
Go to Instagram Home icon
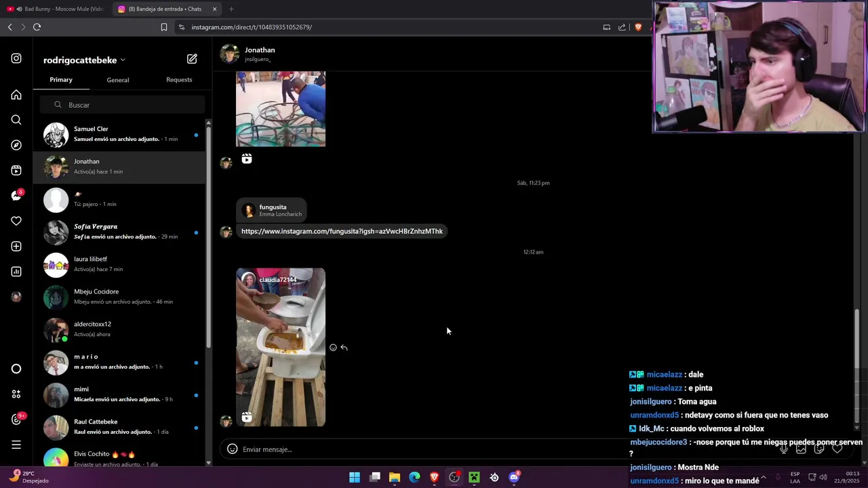click(x=16, y=95)
